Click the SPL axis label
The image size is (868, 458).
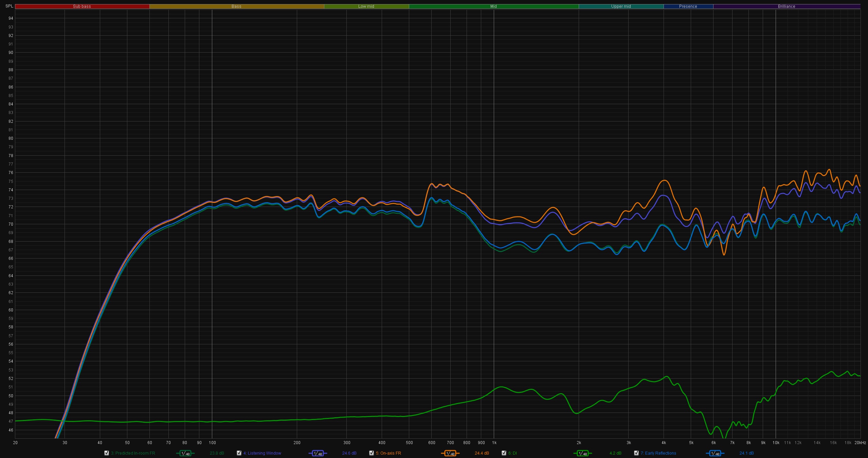pos(9,6)
